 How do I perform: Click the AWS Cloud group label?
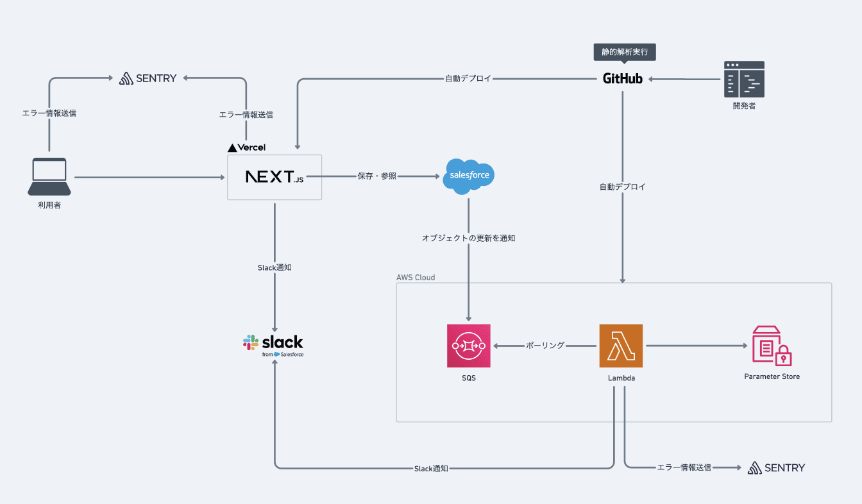click(416, 278)
